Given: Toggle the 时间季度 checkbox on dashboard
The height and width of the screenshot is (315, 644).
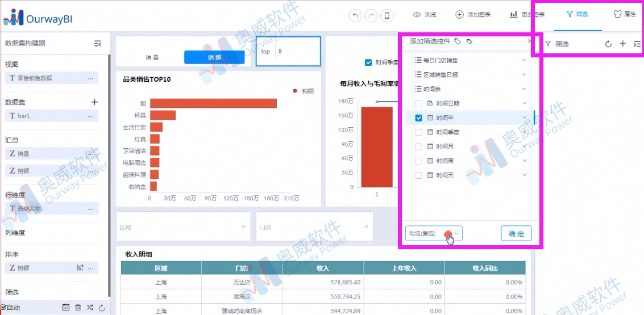Looking at the screenshot, I should [368, 62].
